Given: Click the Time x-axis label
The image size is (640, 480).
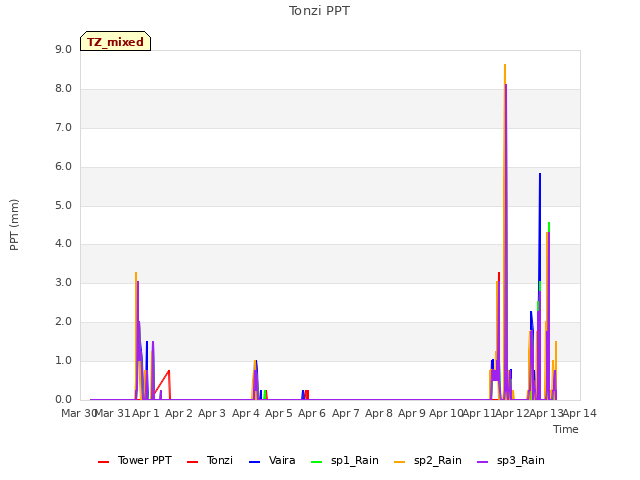Looking at the screenshot, I should (566, 429).
